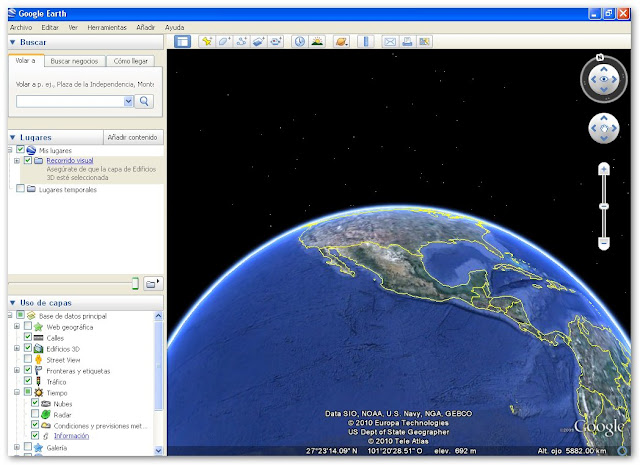Click the zoom in plus button

pyautogui.click(x=604, y=169)
